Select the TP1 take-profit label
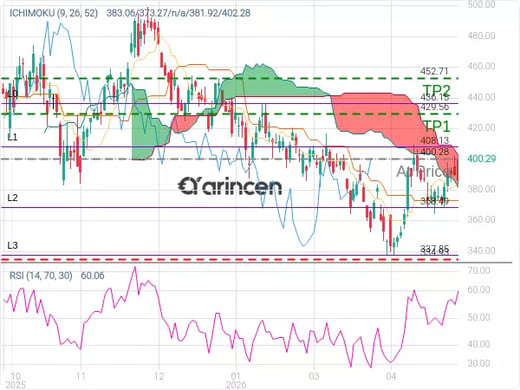The height and width of the screenshot is (390, 520). tap(437, 126)
